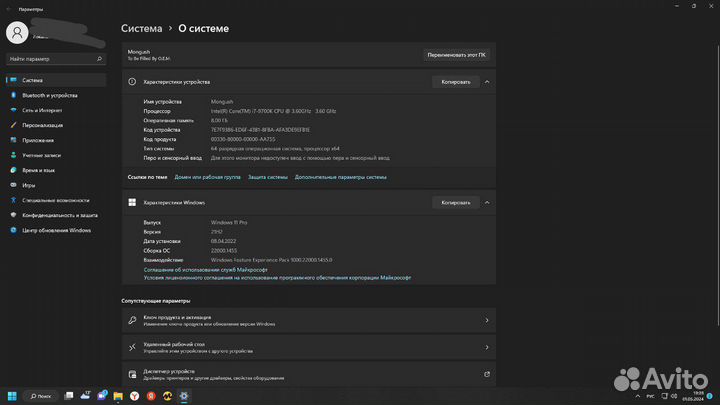Click the Windows 11 Pro edition value

229,222
